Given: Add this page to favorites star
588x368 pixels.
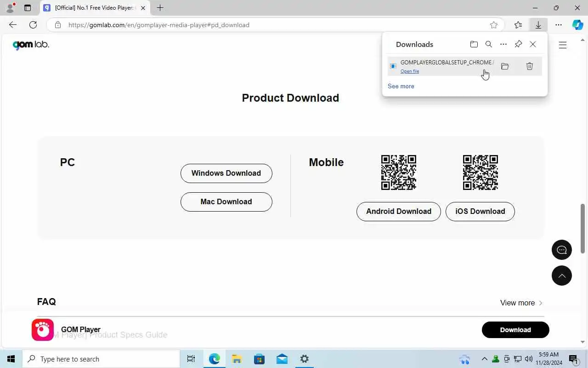Looking at the screenshot, I should coord(494,25).
